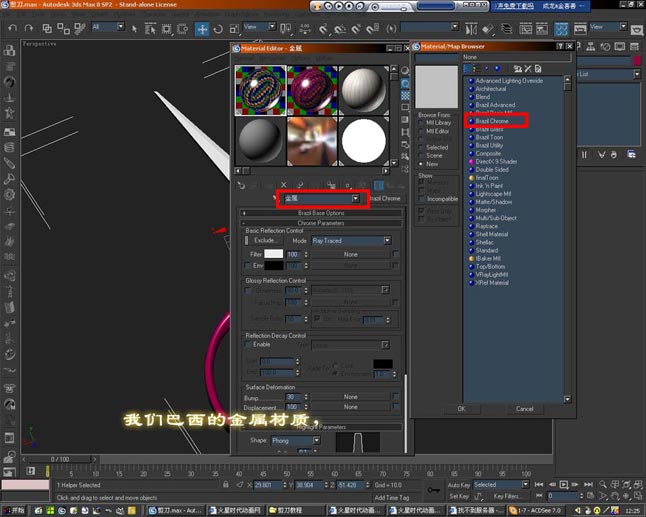
Task: Toggle the Selection Lock padlock icon
Action: 225,485
